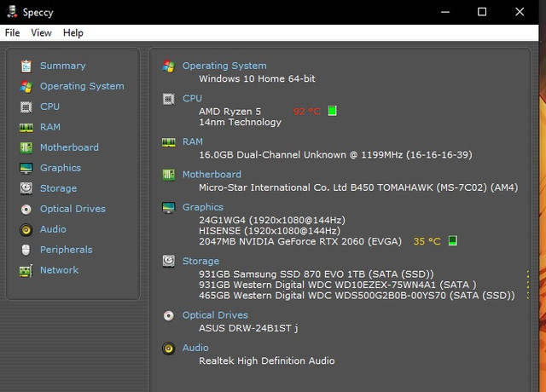Click the Optical Drives heading link in the summary
The height and width of the screenshot is (392, 546).
pos(215,315)
